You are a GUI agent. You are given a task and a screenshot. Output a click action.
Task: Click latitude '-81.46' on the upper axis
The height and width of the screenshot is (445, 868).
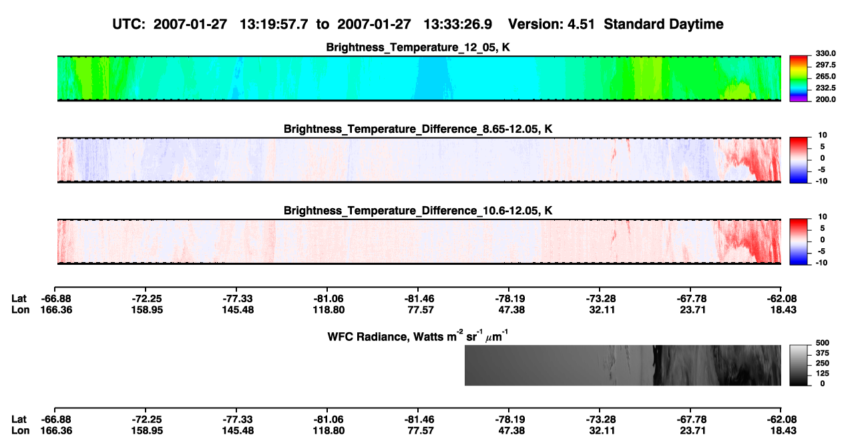(418, 298)
